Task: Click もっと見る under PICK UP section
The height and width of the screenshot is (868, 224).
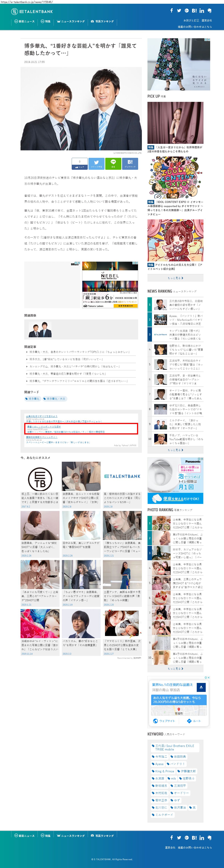Action: [x=175, y=278]
